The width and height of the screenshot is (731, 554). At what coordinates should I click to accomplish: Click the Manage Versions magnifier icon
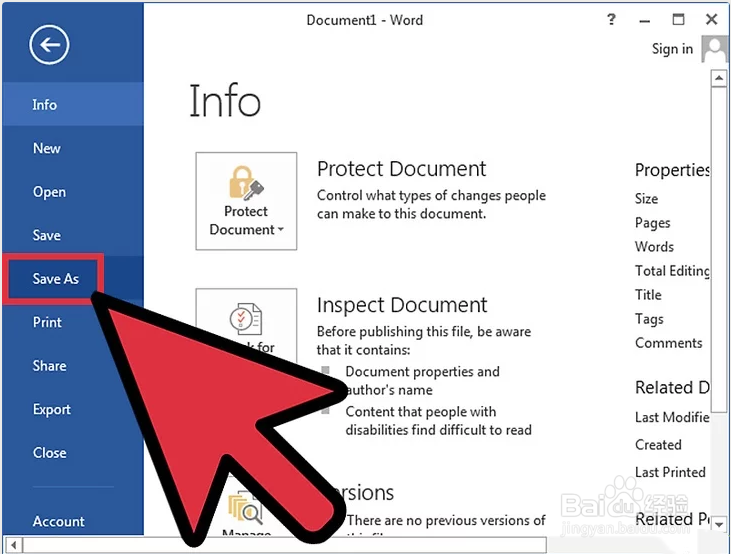(x=245, y=508)
